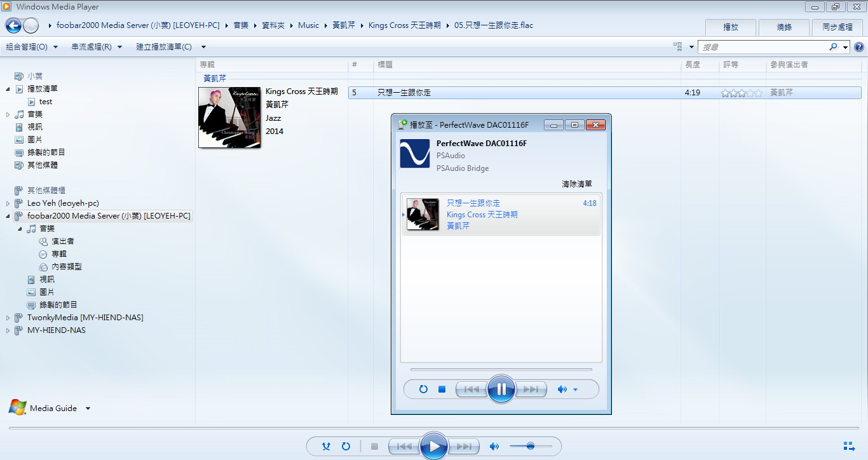Viewport: 868px width, 460px height.
Task: Select 內容類型 under foobar2000 音樂
Action: 66,267
